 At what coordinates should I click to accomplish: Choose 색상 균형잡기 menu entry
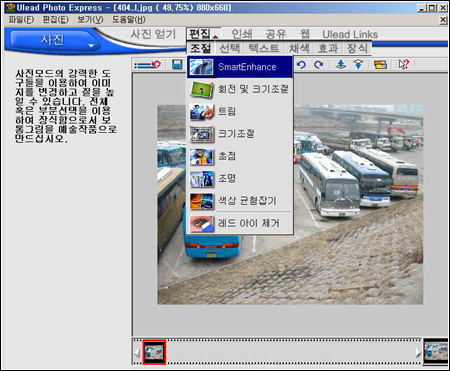coord(240,201)
